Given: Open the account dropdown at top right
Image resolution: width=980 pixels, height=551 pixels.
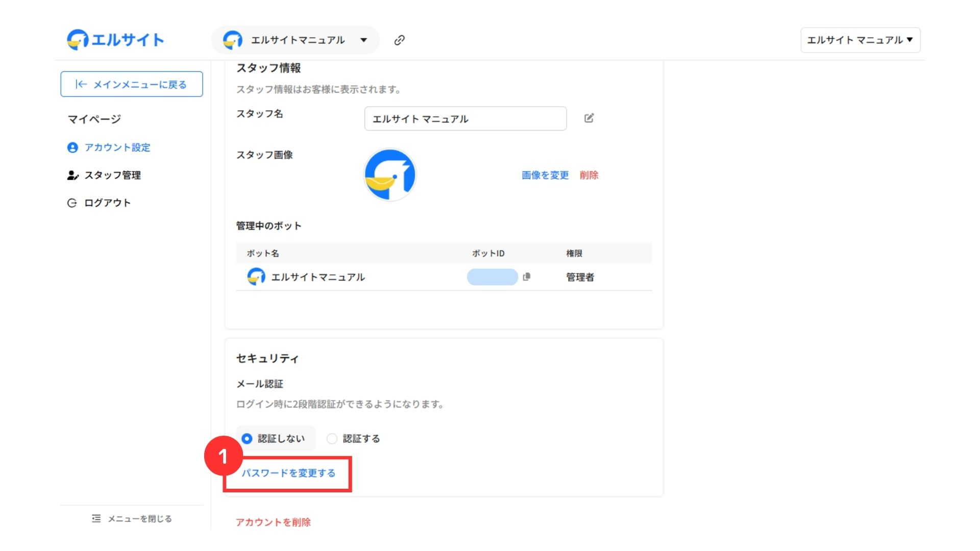Looking at the screenshot, I should coord(860,40).
